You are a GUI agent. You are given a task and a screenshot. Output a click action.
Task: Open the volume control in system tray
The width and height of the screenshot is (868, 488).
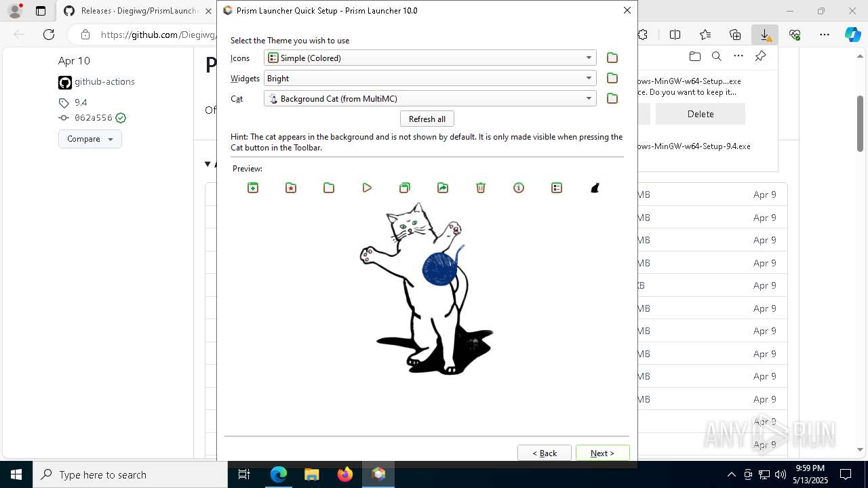(x=781, y=474)
